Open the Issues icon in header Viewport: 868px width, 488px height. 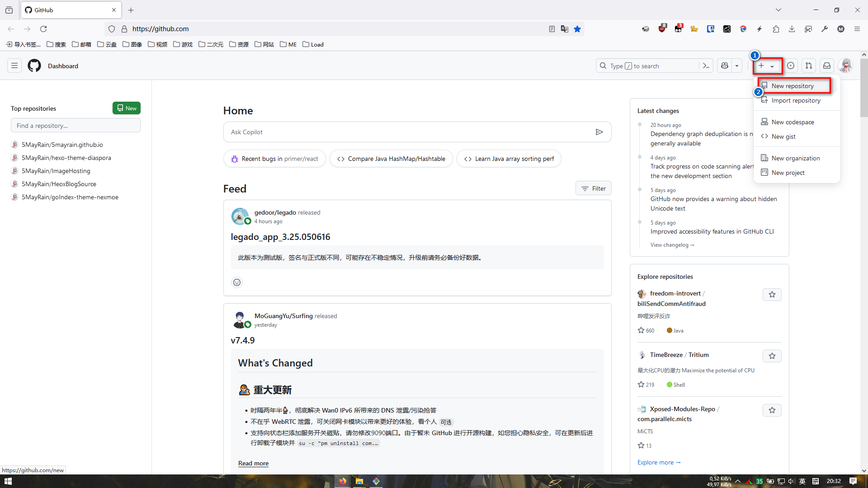[791, 66]
